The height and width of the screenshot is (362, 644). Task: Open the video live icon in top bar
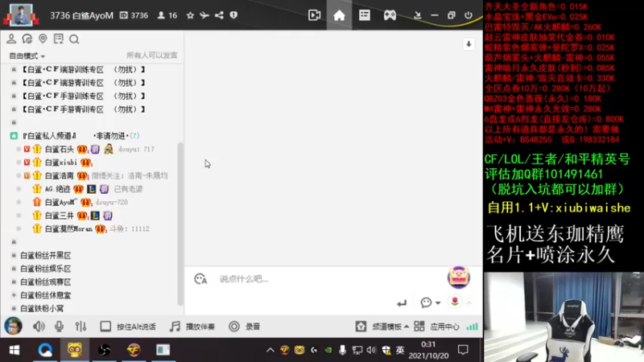pyautogui.click(x=314, y=15)
